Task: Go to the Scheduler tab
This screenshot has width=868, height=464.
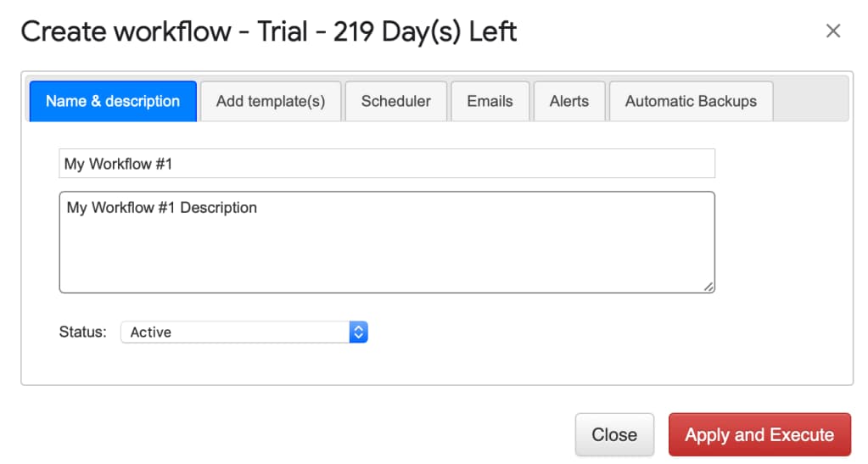Action: pos(395,101)
